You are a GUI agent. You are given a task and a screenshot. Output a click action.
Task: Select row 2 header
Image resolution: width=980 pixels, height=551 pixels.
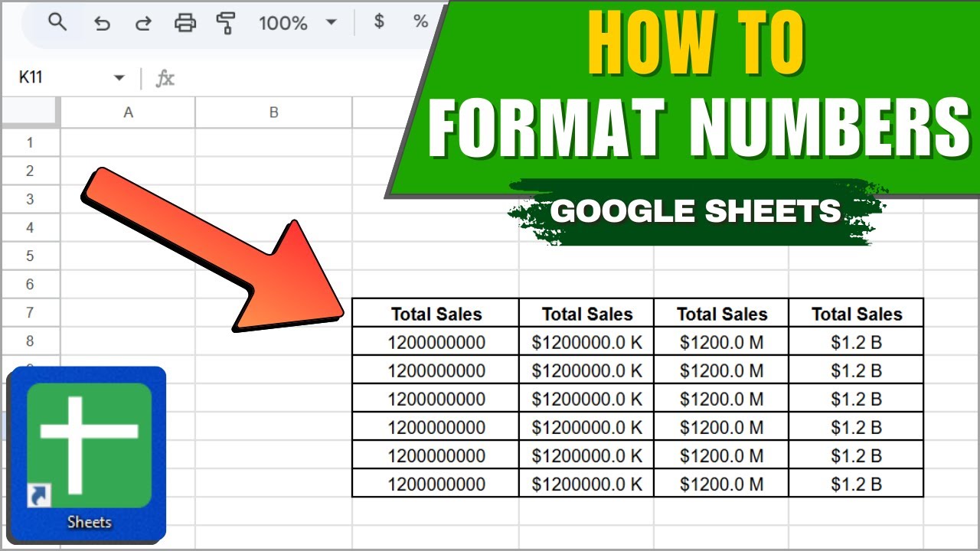pyautogui.click(x=31, y=171)
